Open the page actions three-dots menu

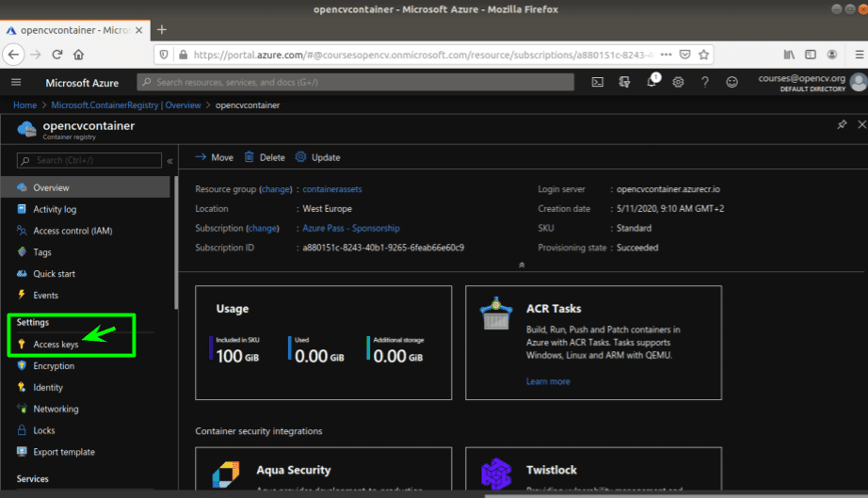(666, 55)
